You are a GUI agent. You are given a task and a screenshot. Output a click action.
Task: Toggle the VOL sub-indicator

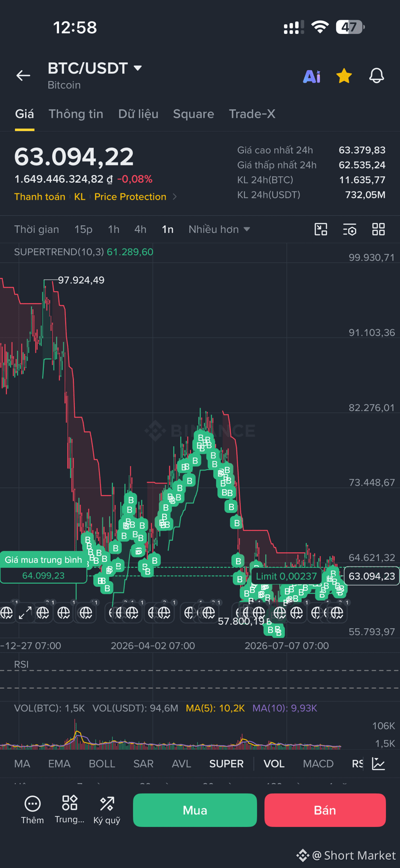[274, 764]
